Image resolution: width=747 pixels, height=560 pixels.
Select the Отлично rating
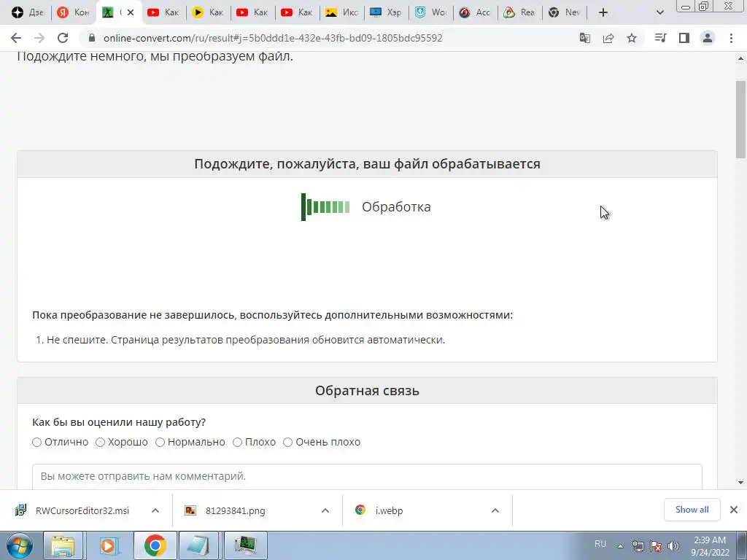click(36, 443)
